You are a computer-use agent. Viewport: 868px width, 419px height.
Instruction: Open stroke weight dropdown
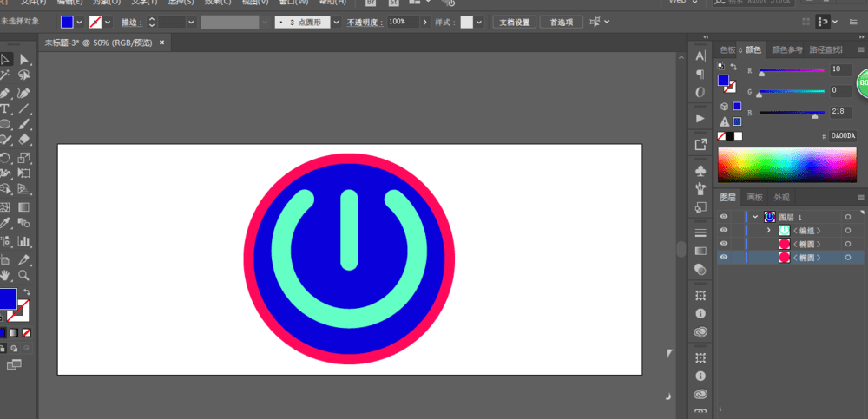pyautogui.click(x=192, y=23)
